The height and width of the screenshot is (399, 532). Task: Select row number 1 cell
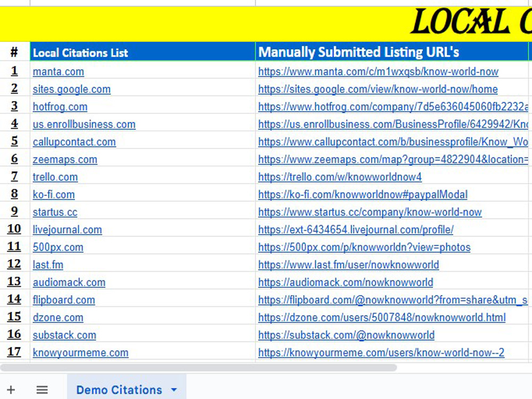14,70
